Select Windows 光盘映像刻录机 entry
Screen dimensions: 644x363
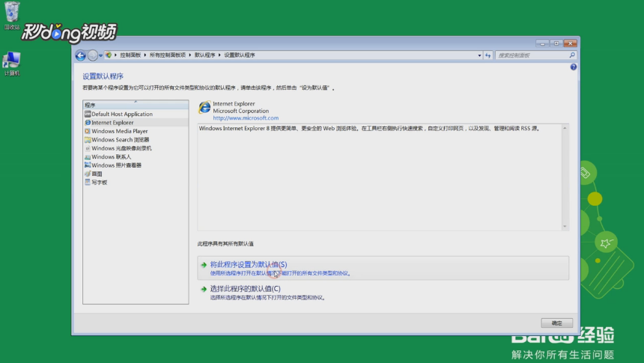[136, 148]
